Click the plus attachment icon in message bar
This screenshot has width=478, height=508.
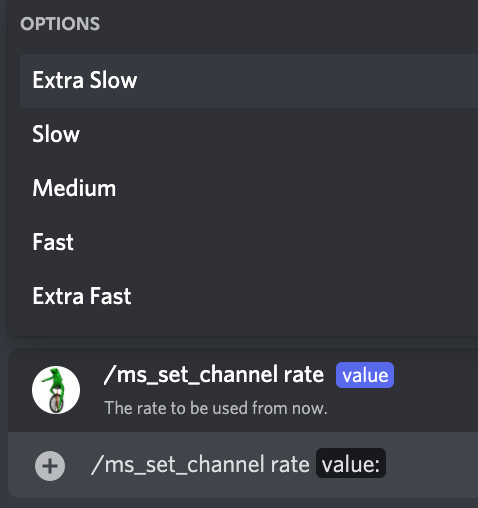pyautogui.click(x=50, y=466)
